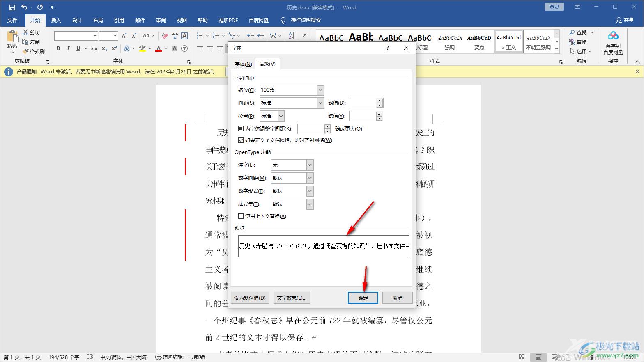Click the Find (查找) icon
644x362 pixels.
[x=572, y=32]
